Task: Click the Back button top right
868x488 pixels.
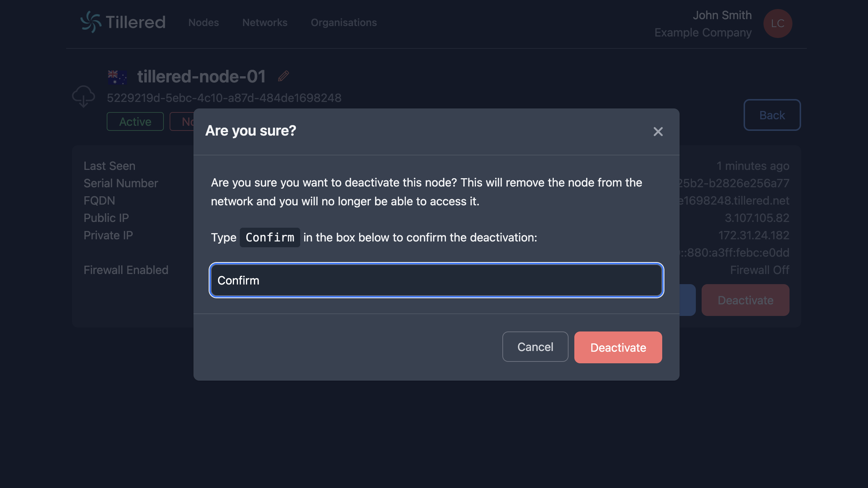Action: [x=772, y=115]
